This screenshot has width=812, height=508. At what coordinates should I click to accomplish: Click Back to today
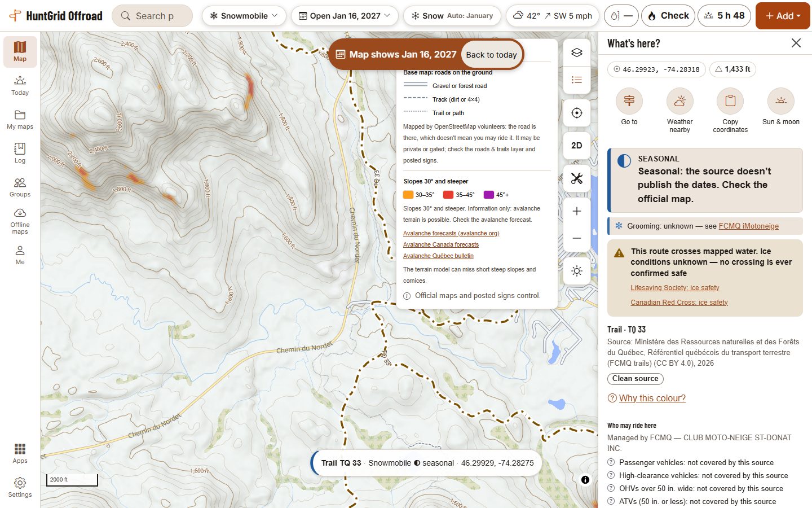tap(491, 55)
